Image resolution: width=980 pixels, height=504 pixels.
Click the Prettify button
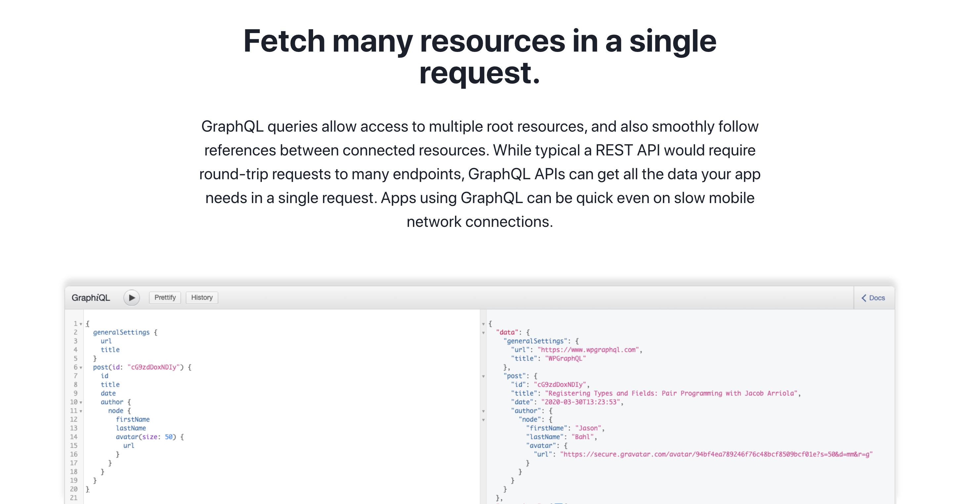[x=165, y=297]
